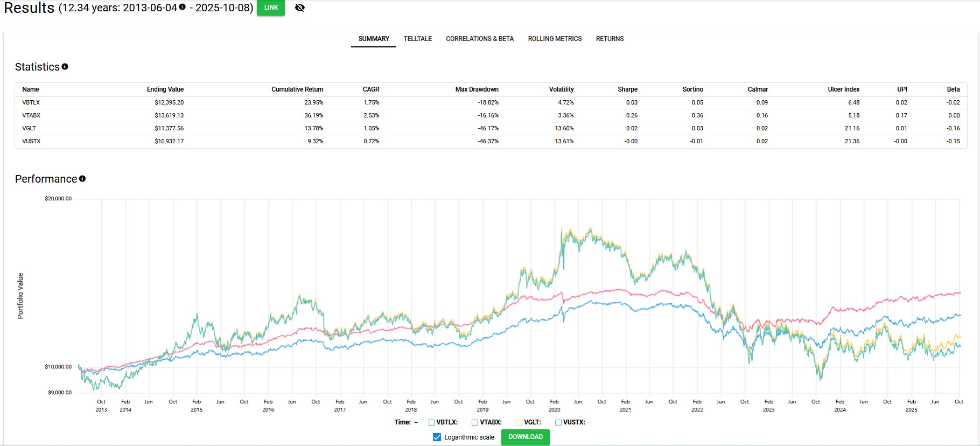This screenshot has height=446, width=980.
Task: Open the SUMMARY tab
Action: pos(374,39)
